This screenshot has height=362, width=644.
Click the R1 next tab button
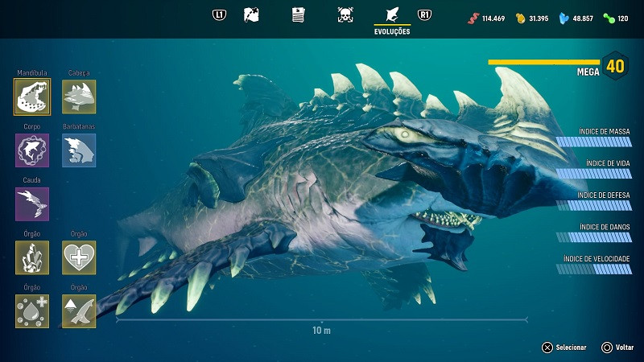(x=424, y=15)
